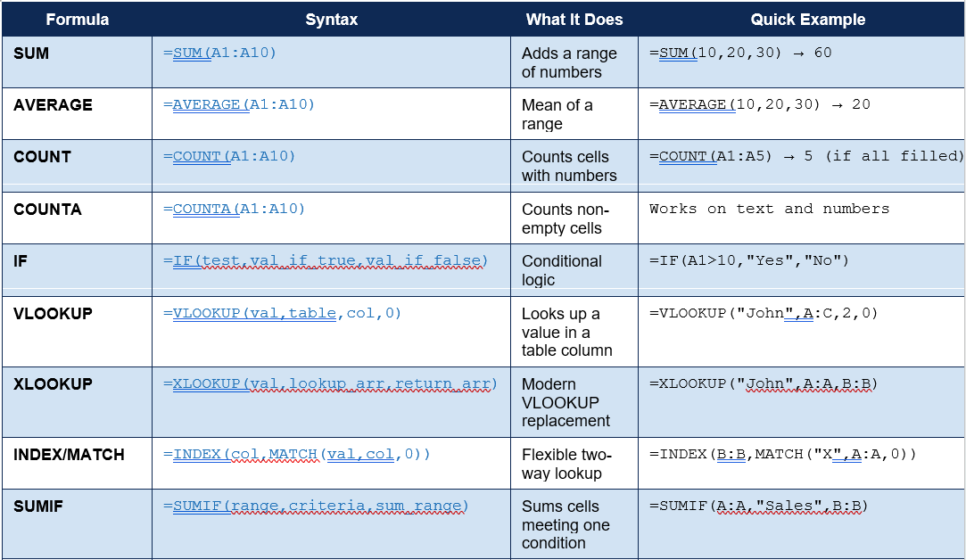Viewport: 966px width, 560px height.
Task: Click the XLOOKUP syntax formula link
Action: (330, 383)
